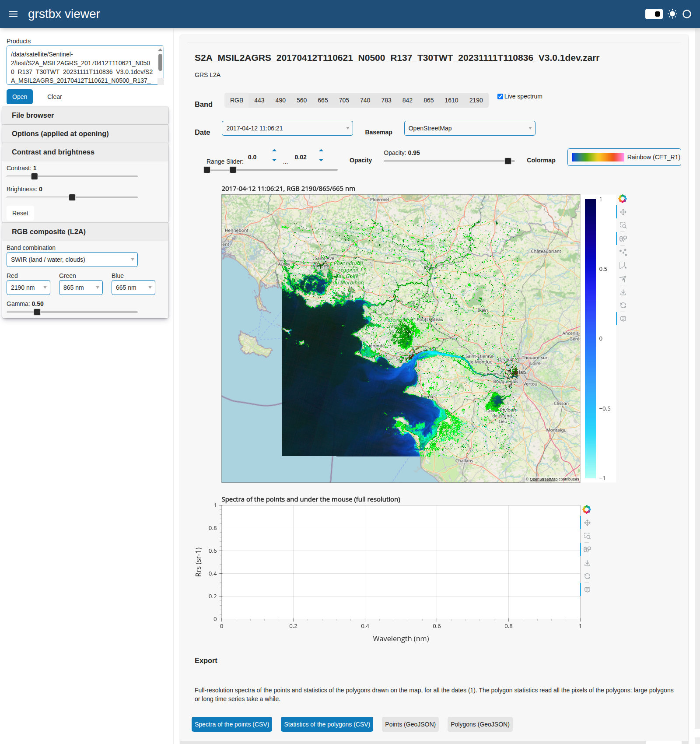Expand Options (applied at opening) section

click(85, 134)
